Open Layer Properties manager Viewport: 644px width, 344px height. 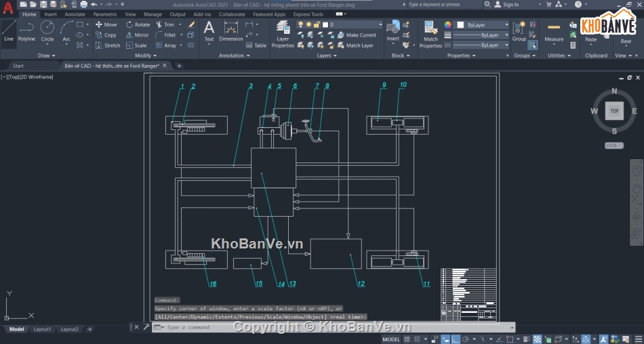point(283,34)
